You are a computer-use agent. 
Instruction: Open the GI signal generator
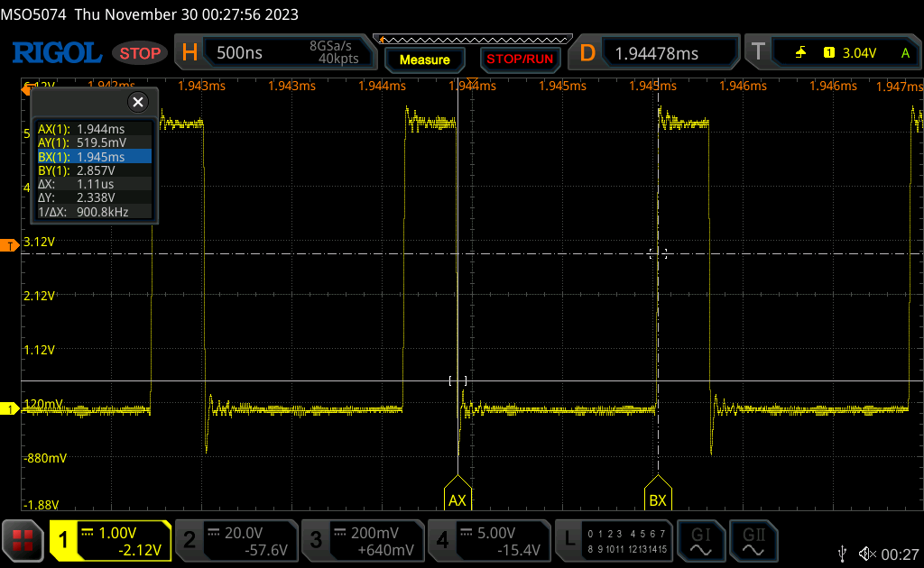pos(700,539)
